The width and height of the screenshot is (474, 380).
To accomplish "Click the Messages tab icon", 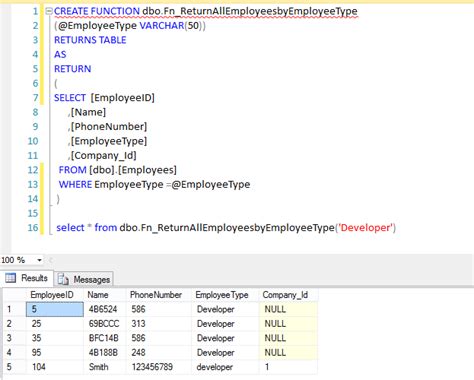I will (x=63, y=279).
